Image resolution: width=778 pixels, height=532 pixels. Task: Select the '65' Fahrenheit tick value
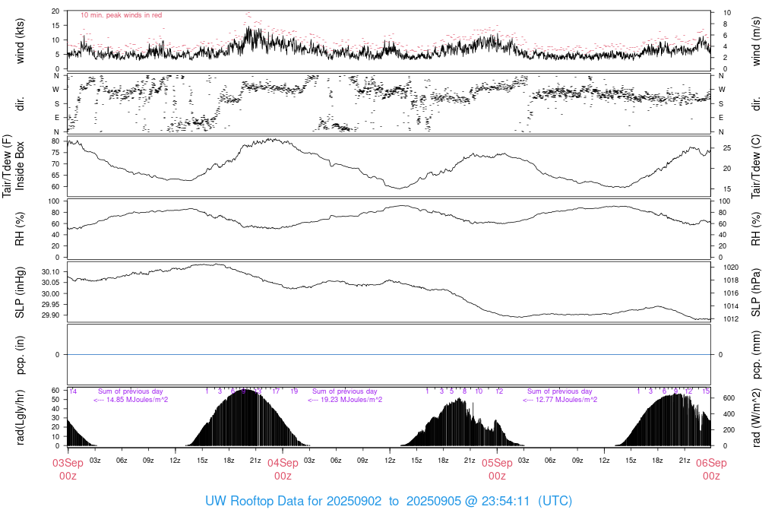pos(55,176)
